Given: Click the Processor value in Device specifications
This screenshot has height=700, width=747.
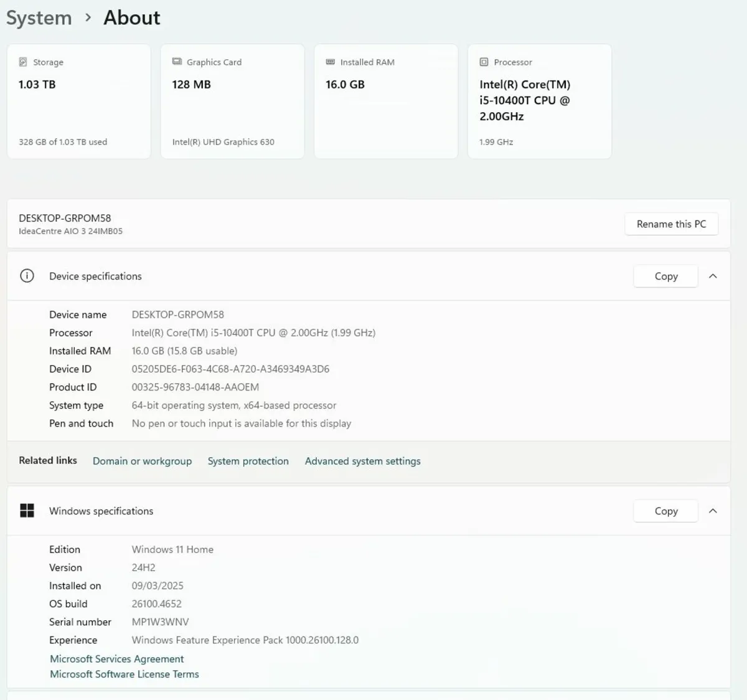Looking at the screenshot, I should [x=253, y=333].
